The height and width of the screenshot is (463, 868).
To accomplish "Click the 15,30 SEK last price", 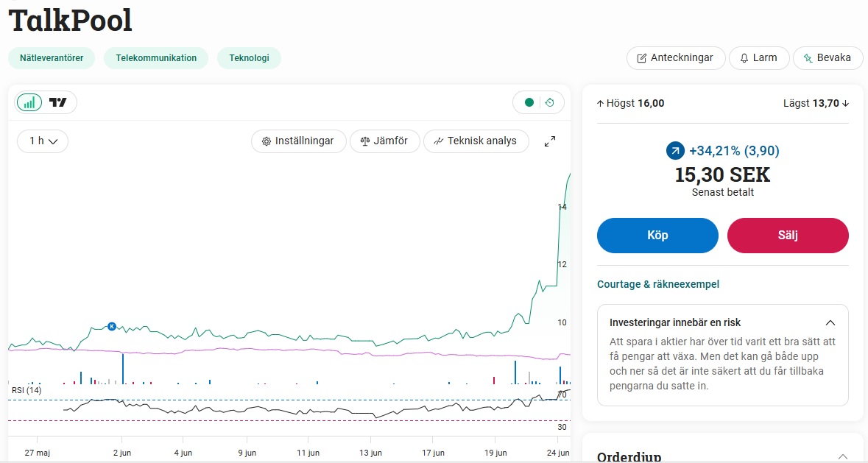I will coord(722,174).
